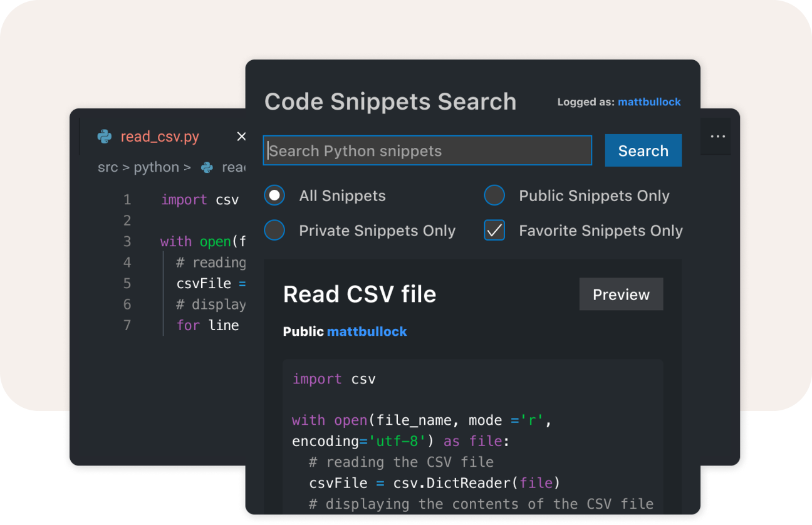Open snippet author mattbullock link
Image resolution: width=812 pixels, height=525 pixels.
367,331
